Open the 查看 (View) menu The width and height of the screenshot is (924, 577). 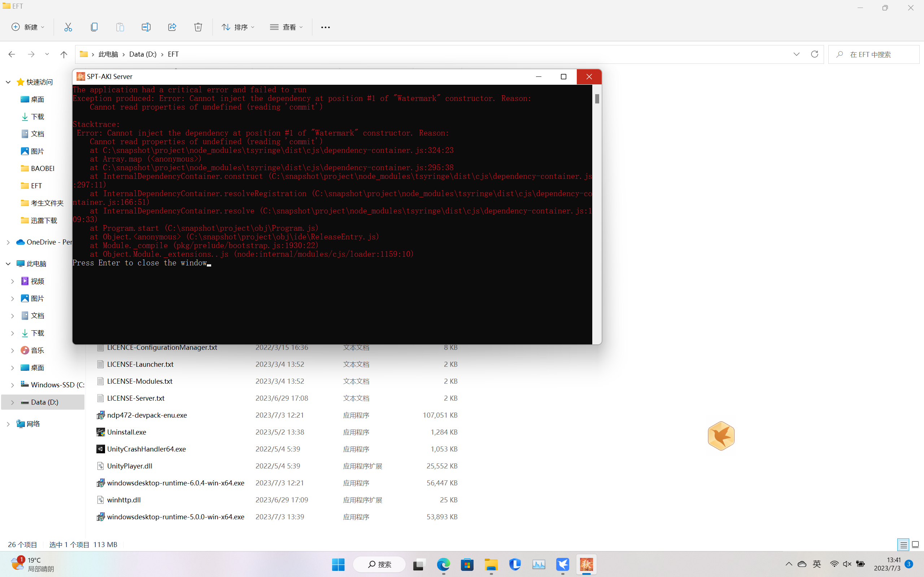[x=286, y=27]
